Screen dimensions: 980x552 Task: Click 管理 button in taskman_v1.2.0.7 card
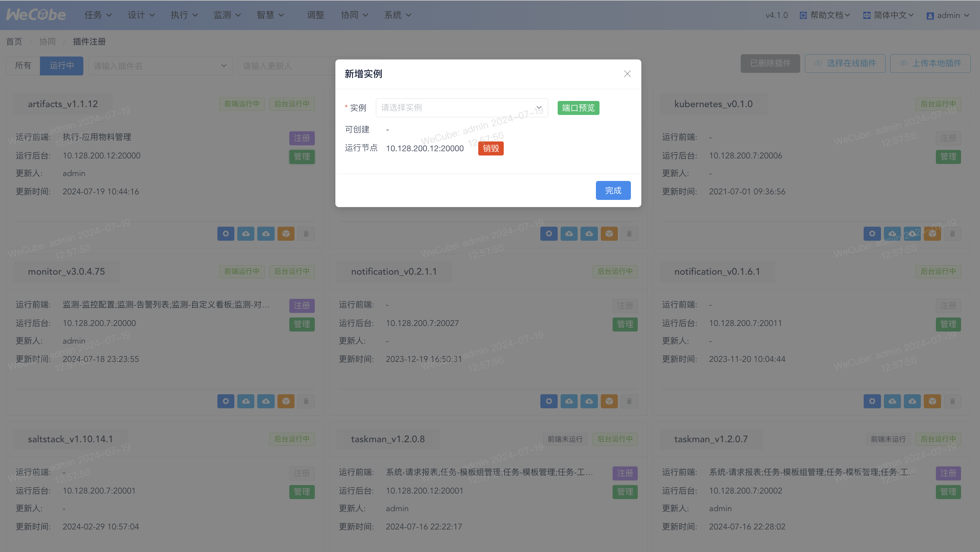(x=948, y=492)
